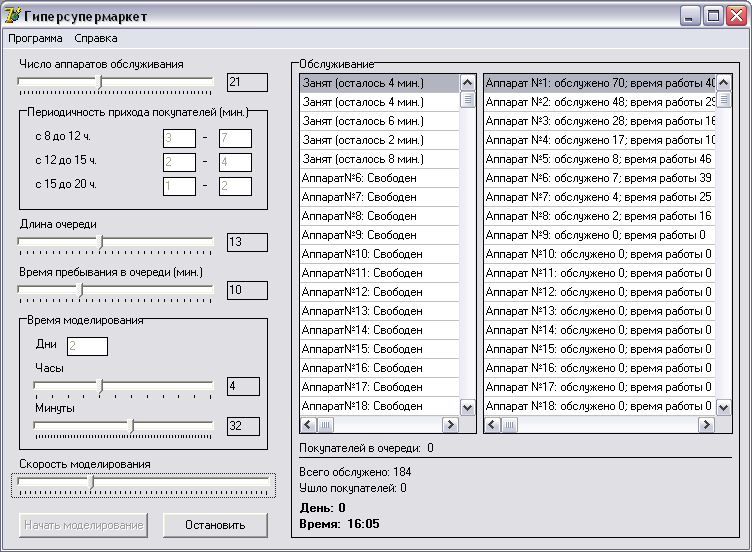Click the Дни input field
The image size is (752, 552).
tap(87, 346)
